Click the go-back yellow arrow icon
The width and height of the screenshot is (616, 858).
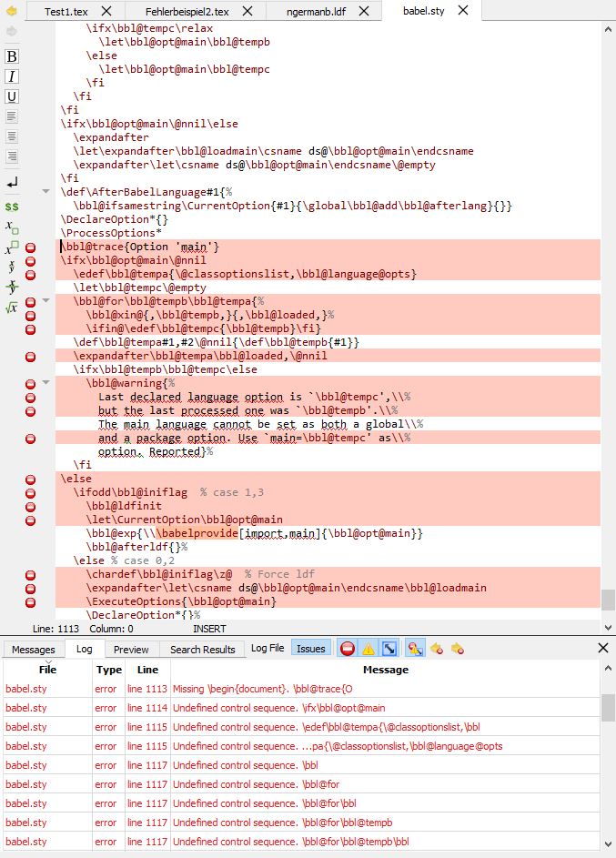[x=12, y=11]
